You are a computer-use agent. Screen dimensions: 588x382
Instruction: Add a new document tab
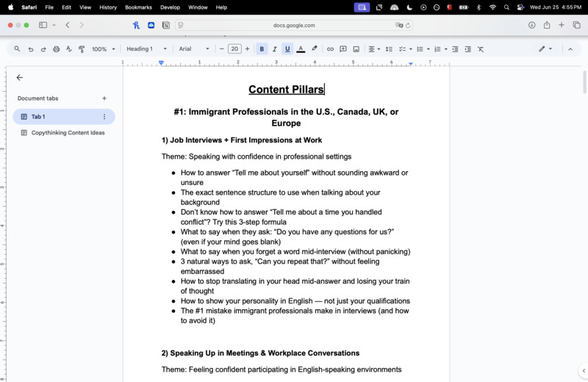(x=104, y=98)
